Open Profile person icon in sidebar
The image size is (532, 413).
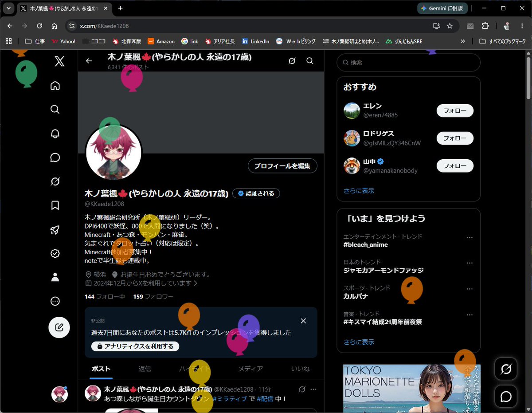[55, 277]
